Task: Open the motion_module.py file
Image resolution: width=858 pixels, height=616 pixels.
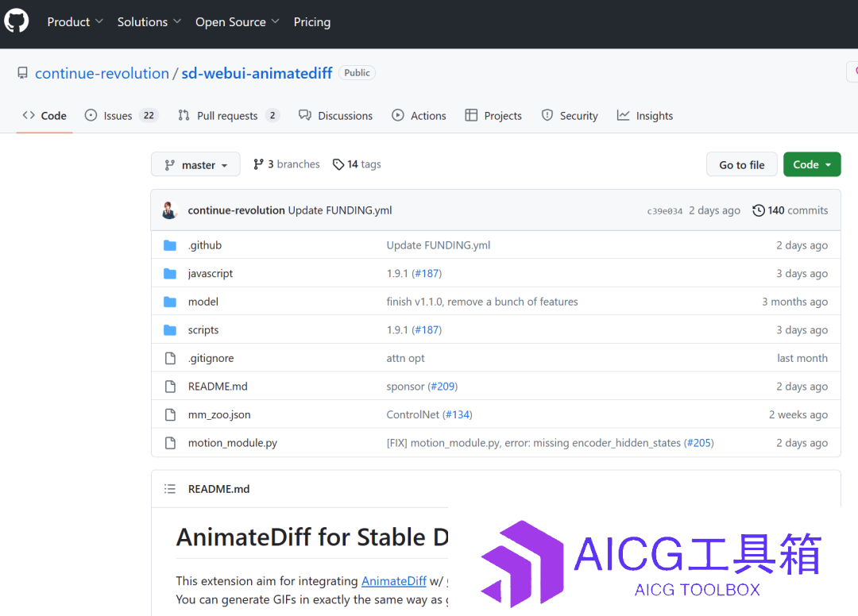Action: coord(233,443)
